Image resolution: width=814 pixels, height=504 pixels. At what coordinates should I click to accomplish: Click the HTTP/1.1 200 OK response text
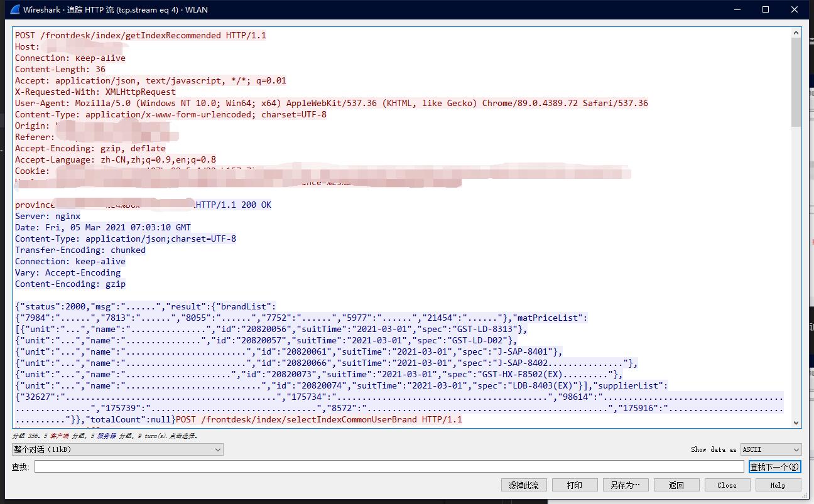[233, 205]
